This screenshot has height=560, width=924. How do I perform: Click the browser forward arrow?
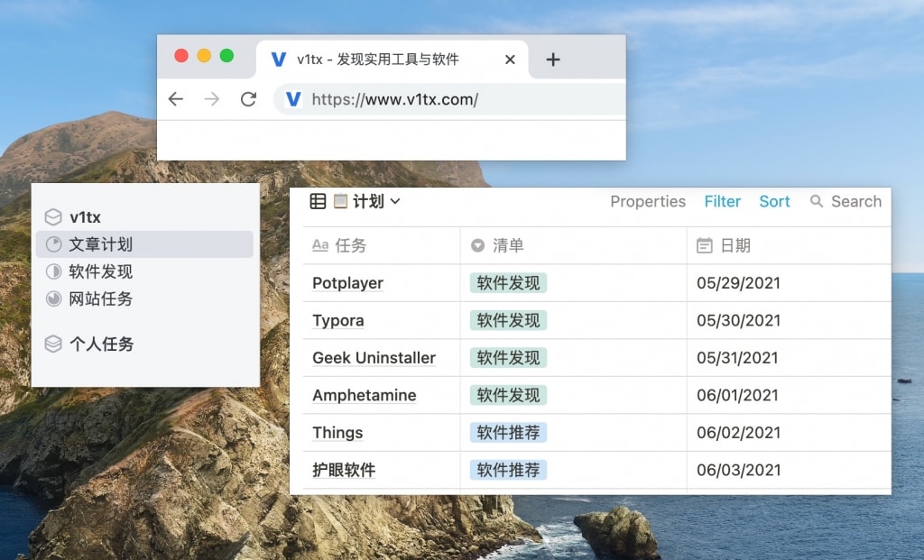tap(211, 99)
